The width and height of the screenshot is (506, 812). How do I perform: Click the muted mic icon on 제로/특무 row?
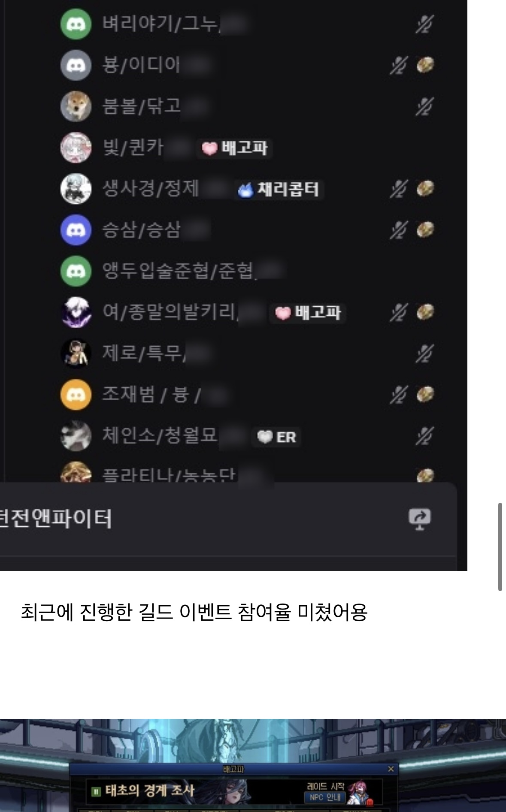[424, 353]
